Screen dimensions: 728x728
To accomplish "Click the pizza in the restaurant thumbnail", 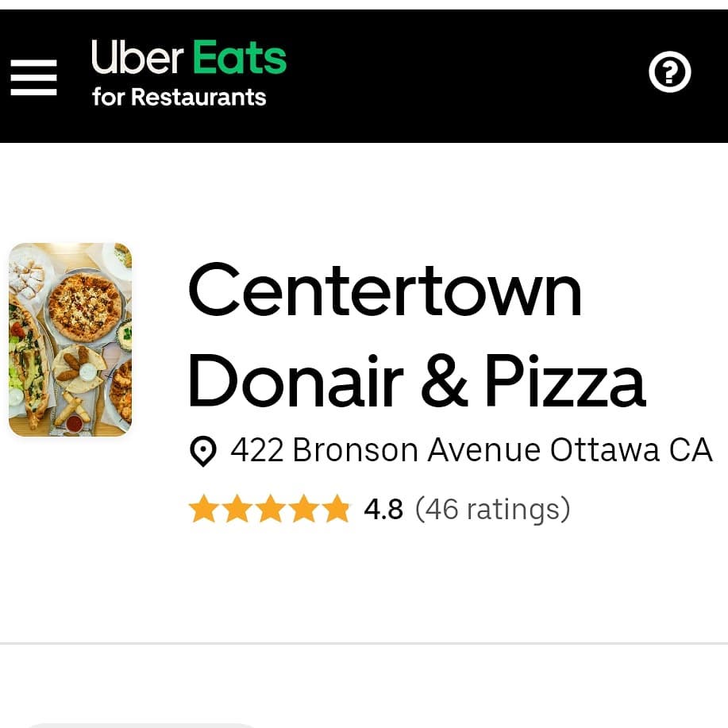I will (x=85, y=306).
